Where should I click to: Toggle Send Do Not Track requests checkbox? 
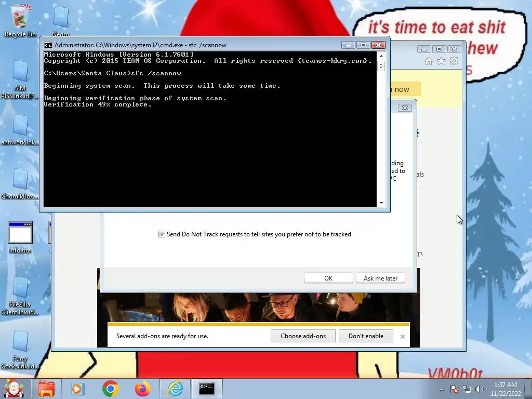pos(162,234)
